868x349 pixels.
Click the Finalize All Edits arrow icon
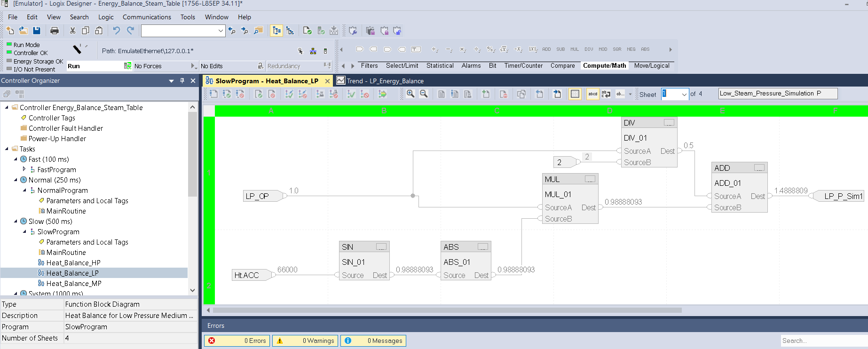[x=382, y=94]
